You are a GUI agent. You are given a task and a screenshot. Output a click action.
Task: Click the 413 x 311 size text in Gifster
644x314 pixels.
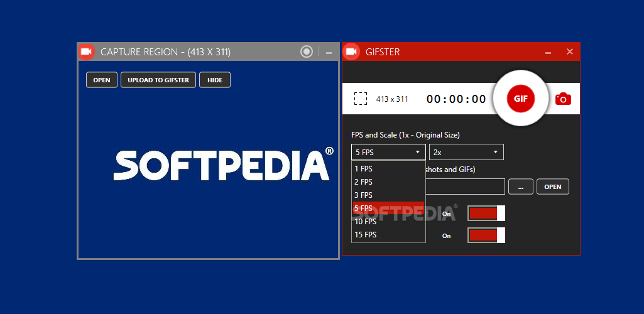[392, 99]
